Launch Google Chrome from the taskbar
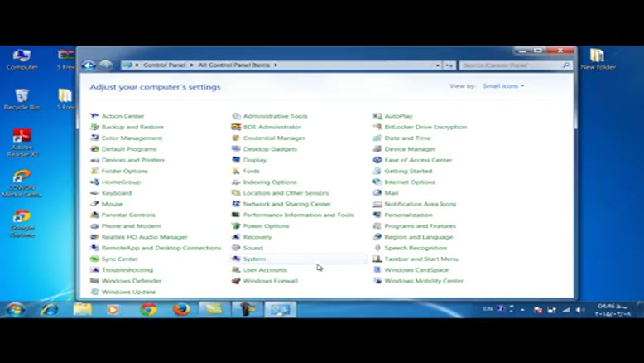 click(148, 309)
